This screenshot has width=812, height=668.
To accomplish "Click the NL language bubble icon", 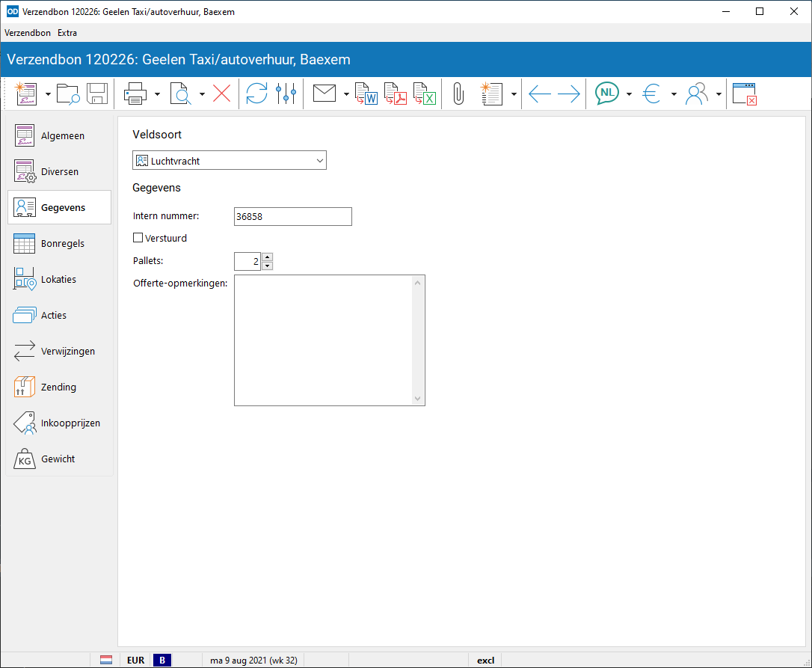I will tap(607, 94).
